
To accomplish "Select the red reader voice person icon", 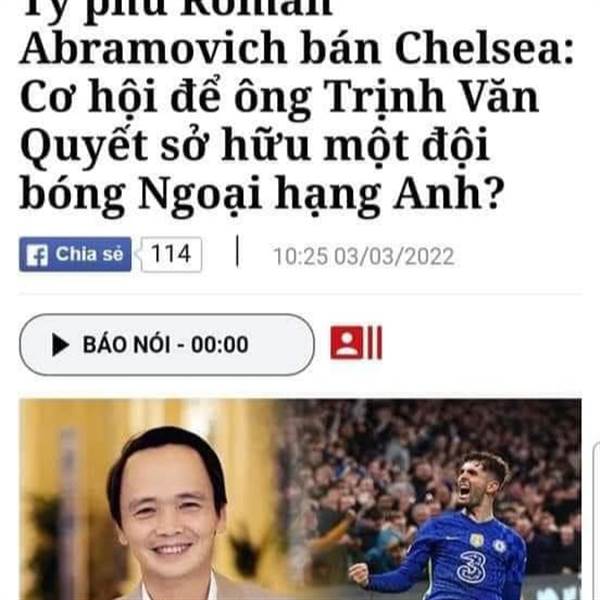I will pos(347,342).
